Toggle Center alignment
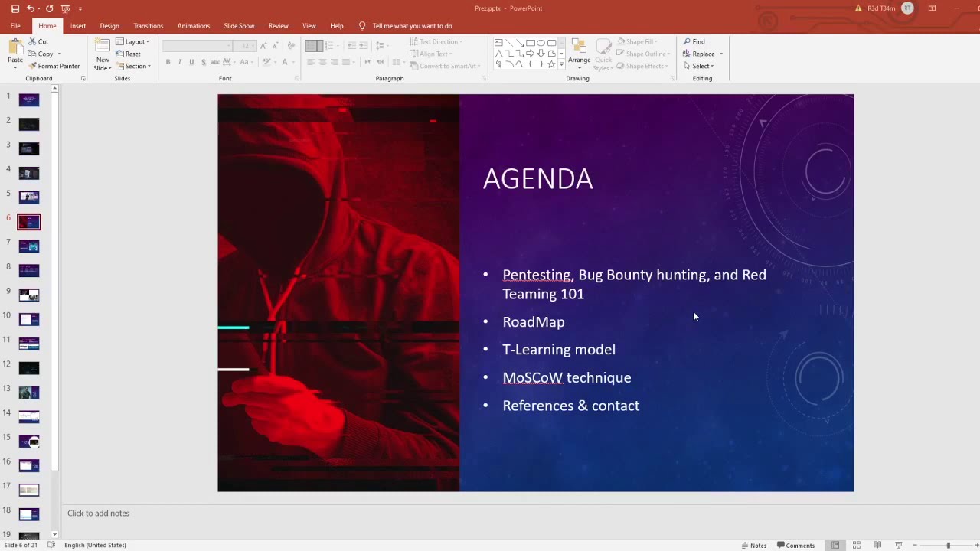The width and height of the screenshot is (980, 551). (x=322, y=62)
